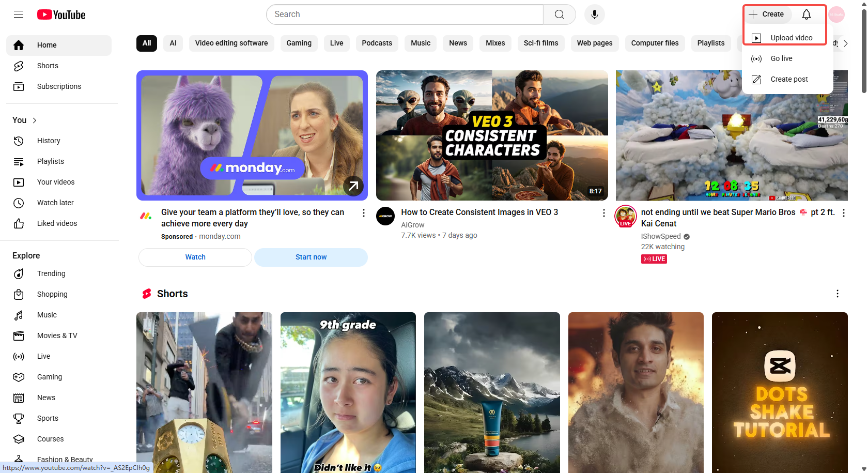Viewport: 868px width, 473px height.
Task: Show more category chips arrow
Action: click(x=845, y=43)
